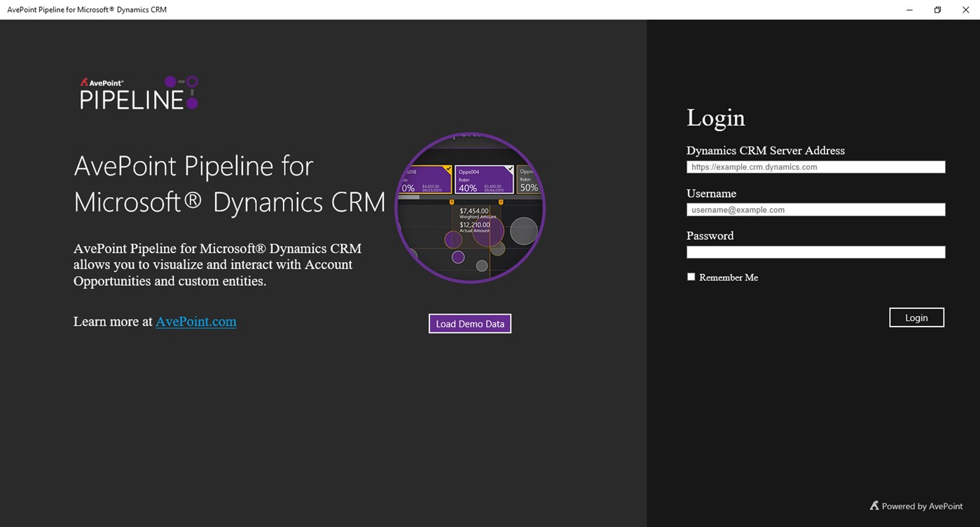Click inside the Password field
The height and width of the screenshot is (527, 980).
click(x=815, y=252)
